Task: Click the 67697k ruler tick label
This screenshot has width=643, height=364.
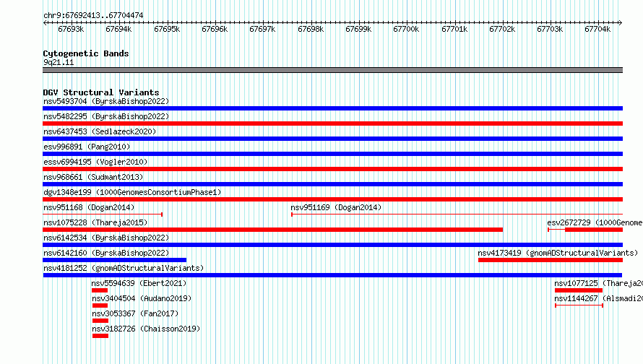Action: pyautogui.click(x=262, y=29)
